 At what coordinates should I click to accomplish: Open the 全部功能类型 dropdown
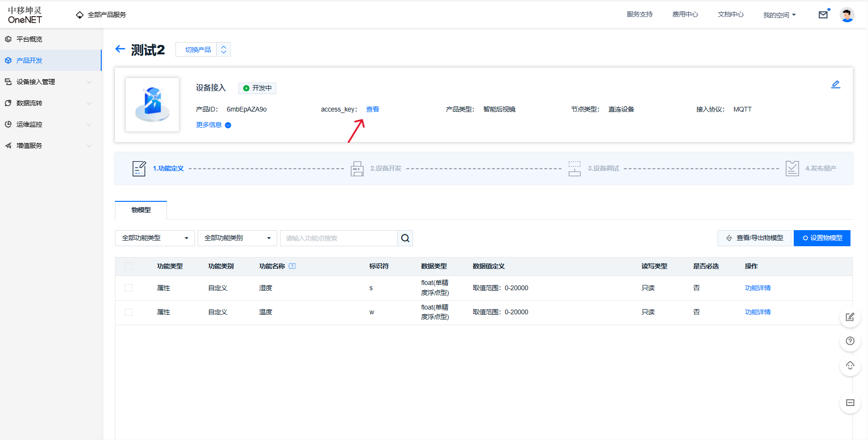coord(155,238)
